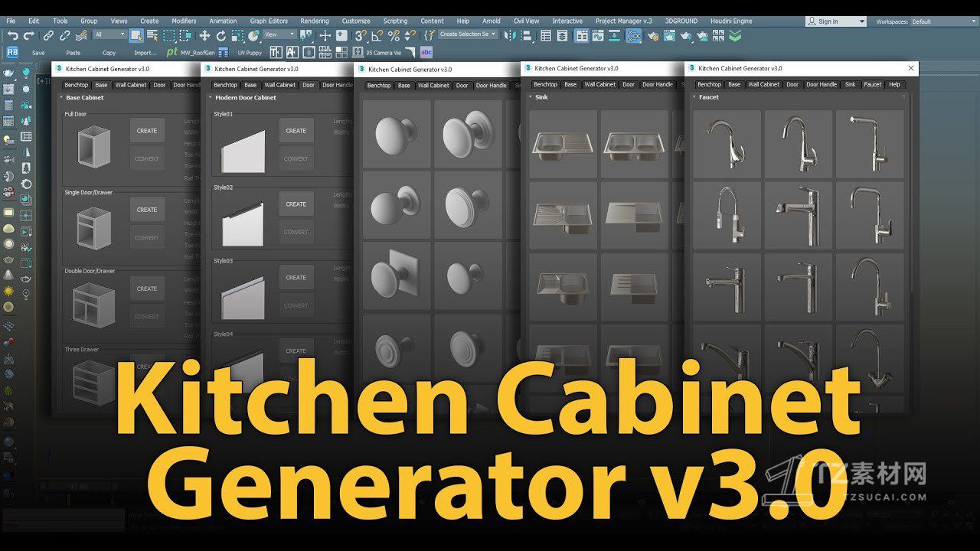Click the abc text icon on second toolbar

click(426, 52)
